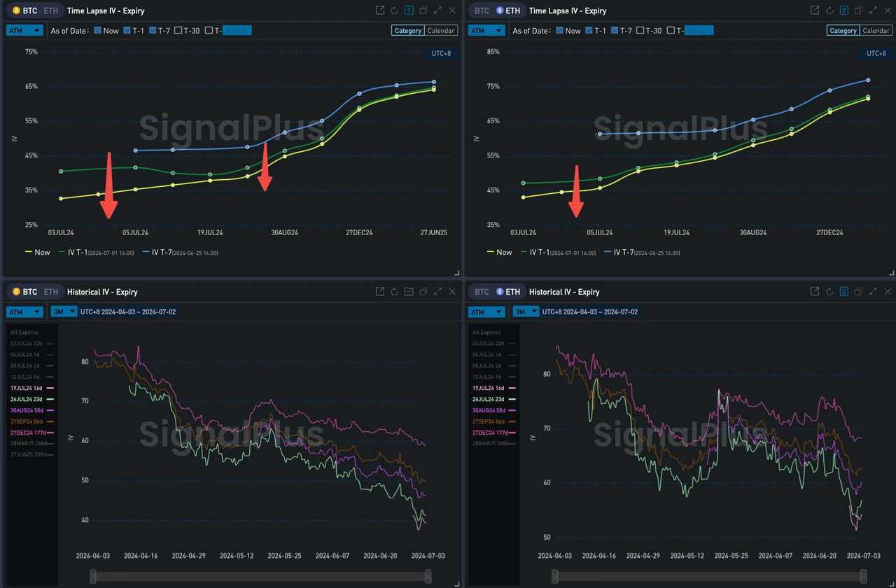
Task: Duplicate the ETH Time Lapse IV panel
Action: point(858,10)
